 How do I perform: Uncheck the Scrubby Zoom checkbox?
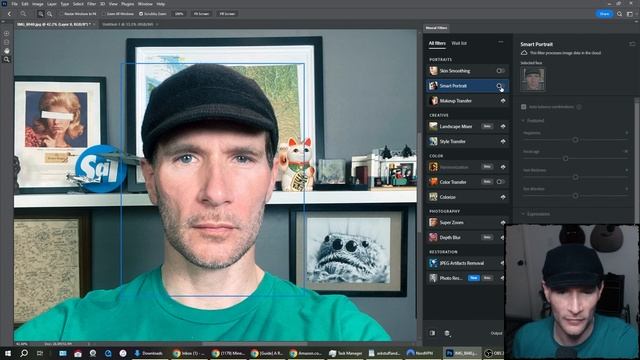point(141,14)
